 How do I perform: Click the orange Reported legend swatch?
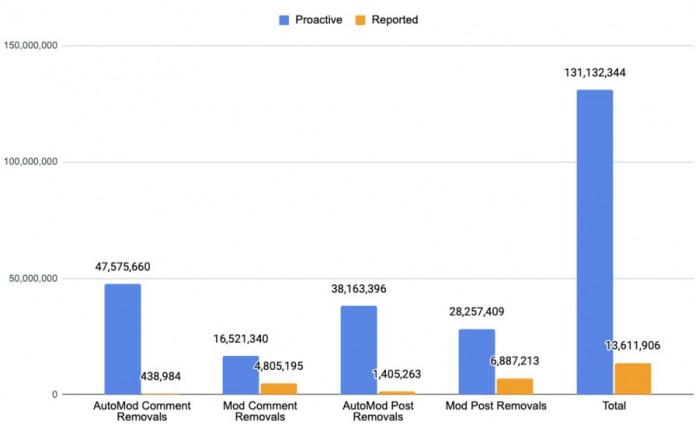pyautogui.click(x=361, y=18)
